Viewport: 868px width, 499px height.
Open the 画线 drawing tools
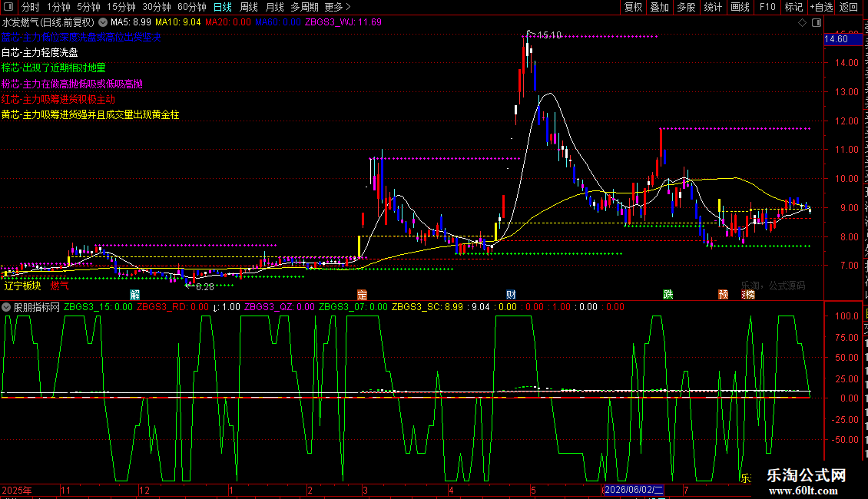point(740,7)
